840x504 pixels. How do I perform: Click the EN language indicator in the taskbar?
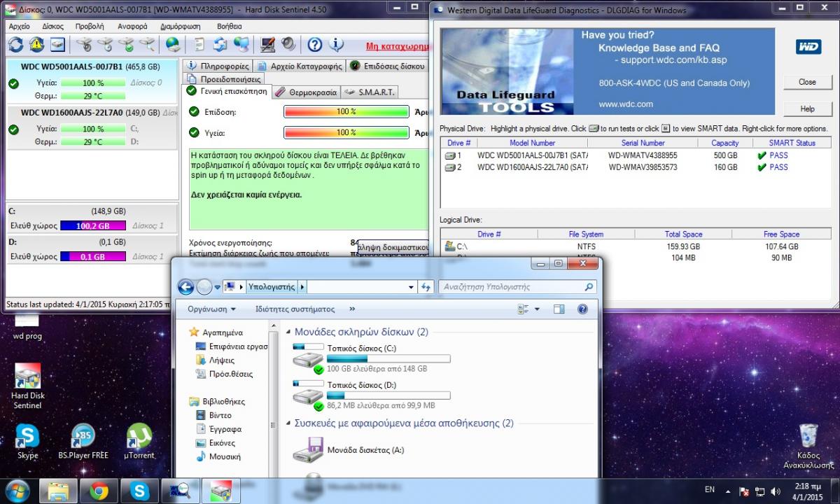click(x=709, y=490)
